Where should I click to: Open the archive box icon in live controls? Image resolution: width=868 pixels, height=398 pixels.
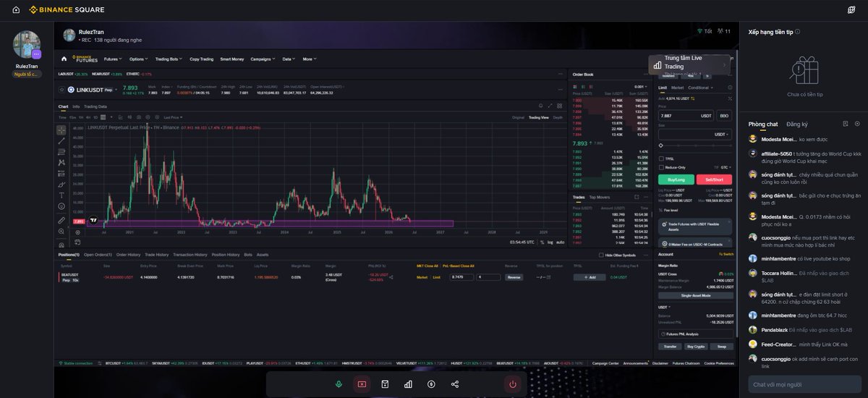[x=385, y=384]
